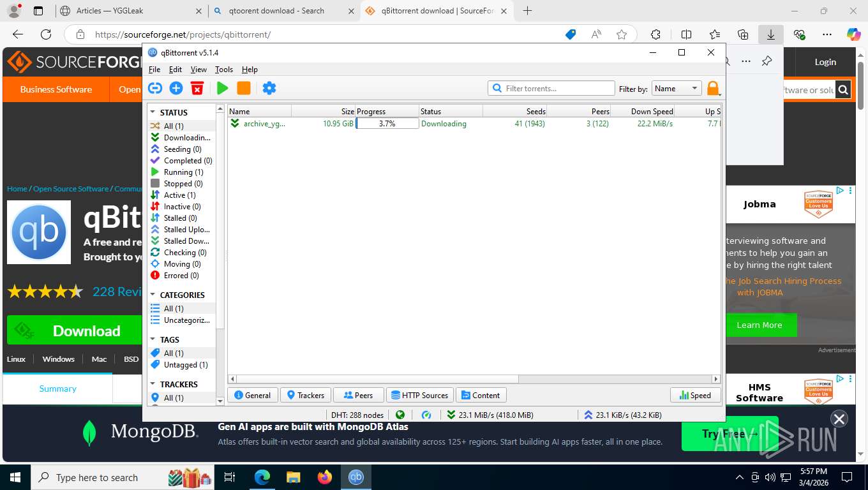The height and width of the screenshot is (490, 868).
Task: Click SourceForge green Download button
Action: [x=75, y=330]
